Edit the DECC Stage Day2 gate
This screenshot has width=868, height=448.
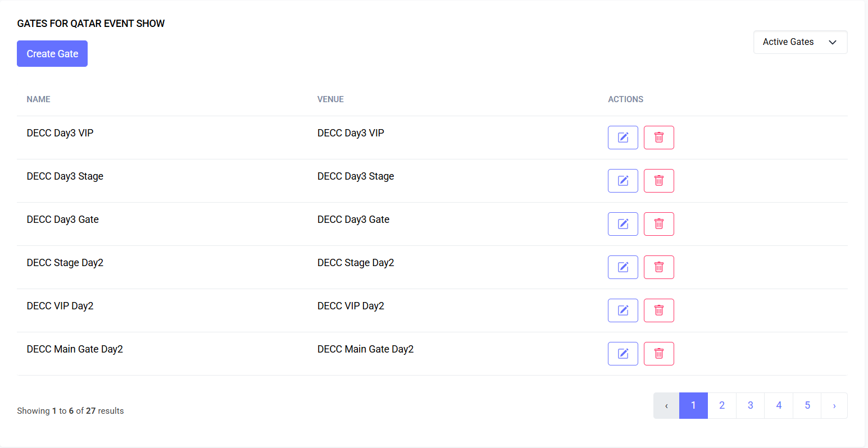[x=622, y=267]
